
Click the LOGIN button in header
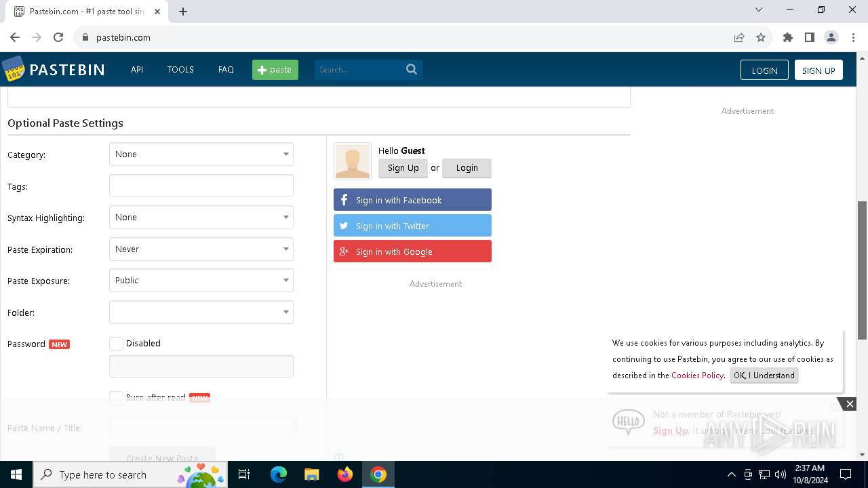coord(764,70)
